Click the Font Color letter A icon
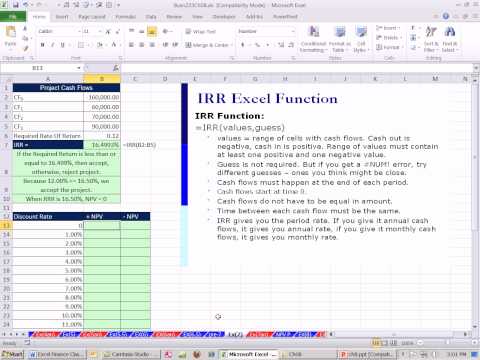The height and width of the screenshot is (360, 480). (114, 45)
